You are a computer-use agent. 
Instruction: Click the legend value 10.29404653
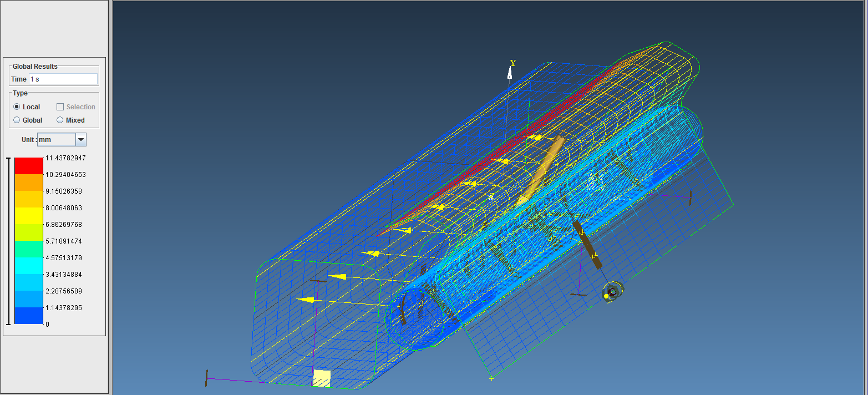pos(65,175)
